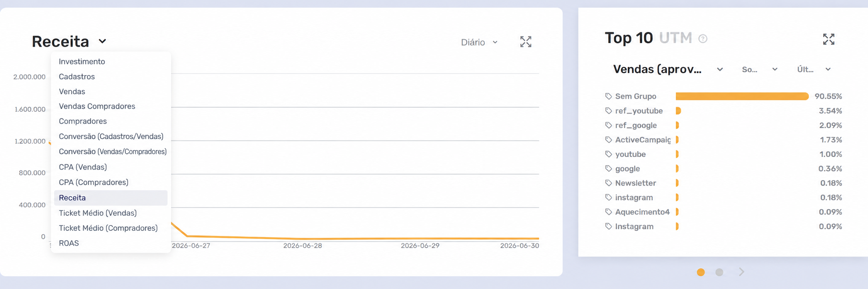The width and height of the screenshot is (868, 289).
Task: Expand the Top 10 UTM panel fullscreen
Action: click(x=828, y=39)
